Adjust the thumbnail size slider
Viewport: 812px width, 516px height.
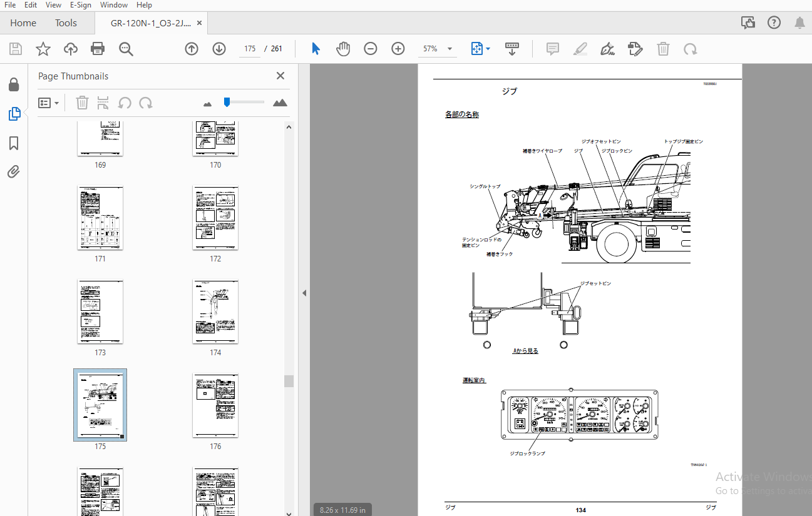[227, 102]
